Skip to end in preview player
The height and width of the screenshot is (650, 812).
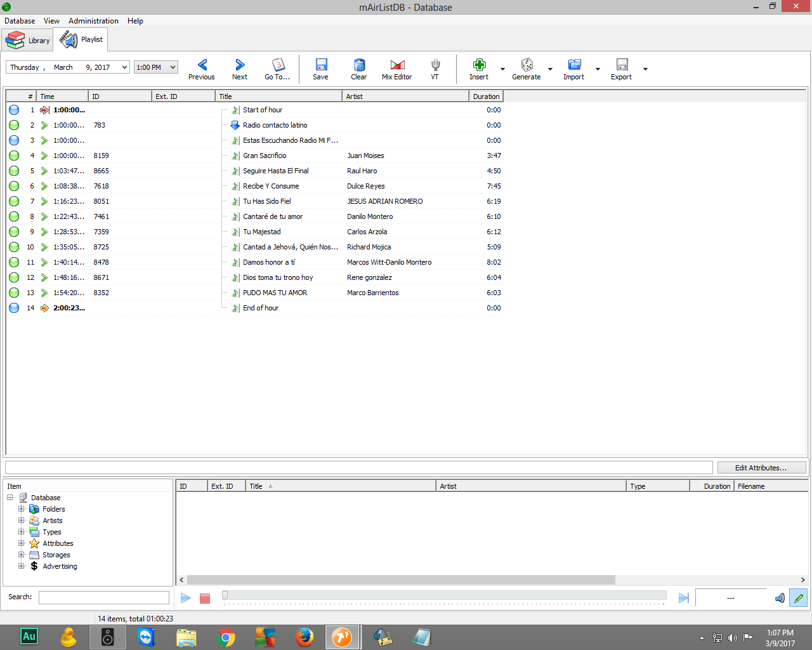point(683,598)
